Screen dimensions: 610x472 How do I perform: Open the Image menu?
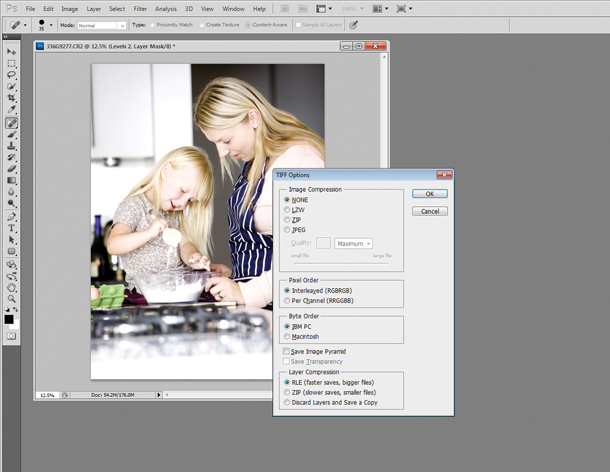coord(70,9)
